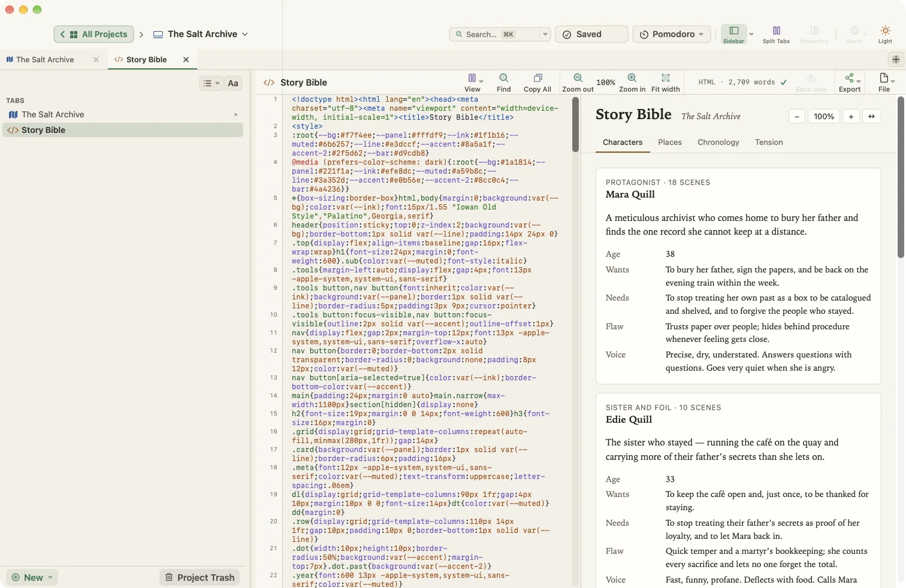The image size is (906, 588).
Task: Click the code editor vertical scrollbar
Action: [x=575, y=125]
